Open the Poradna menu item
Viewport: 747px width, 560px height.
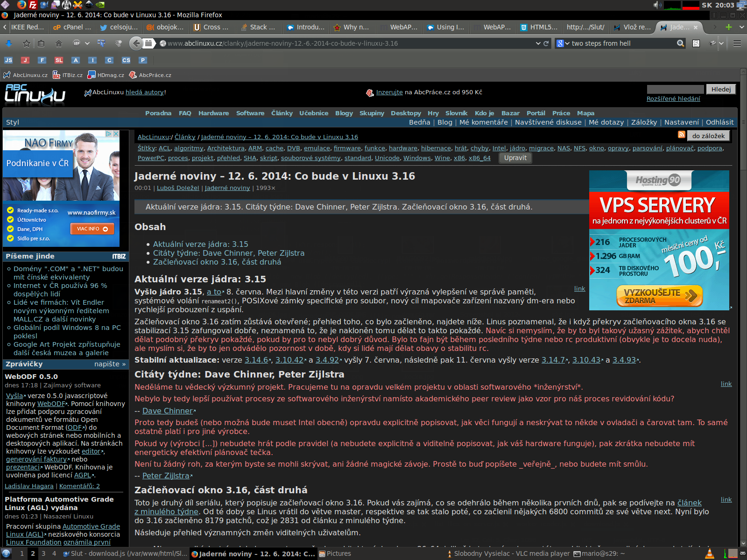click(x=158, y=113)
